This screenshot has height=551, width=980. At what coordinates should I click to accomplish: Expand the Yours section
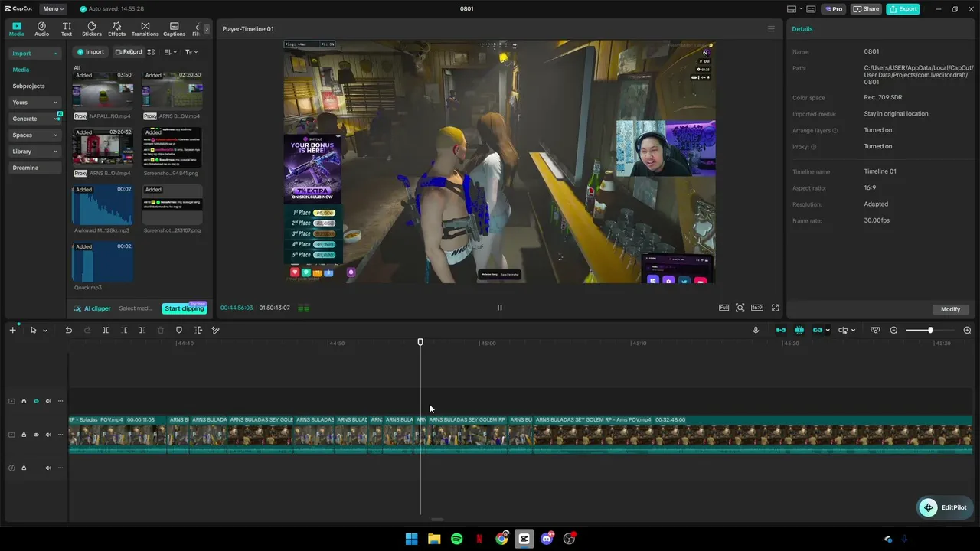(55, 103)
